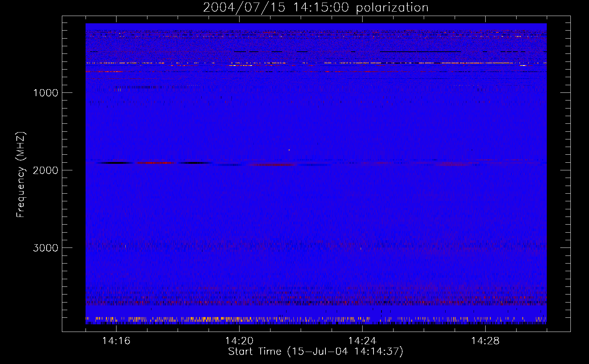Click the 14:24 time tick label
Screen dimensions: 589x364
[362, 341]
